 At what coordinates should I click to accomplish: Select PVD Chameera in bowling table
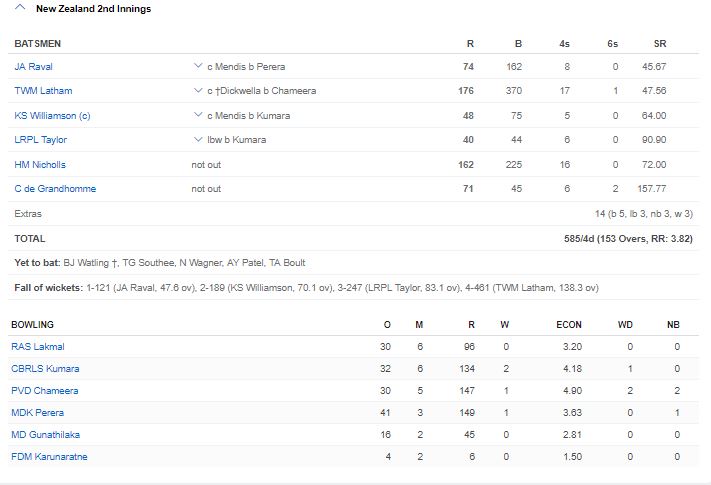[44, 391]
